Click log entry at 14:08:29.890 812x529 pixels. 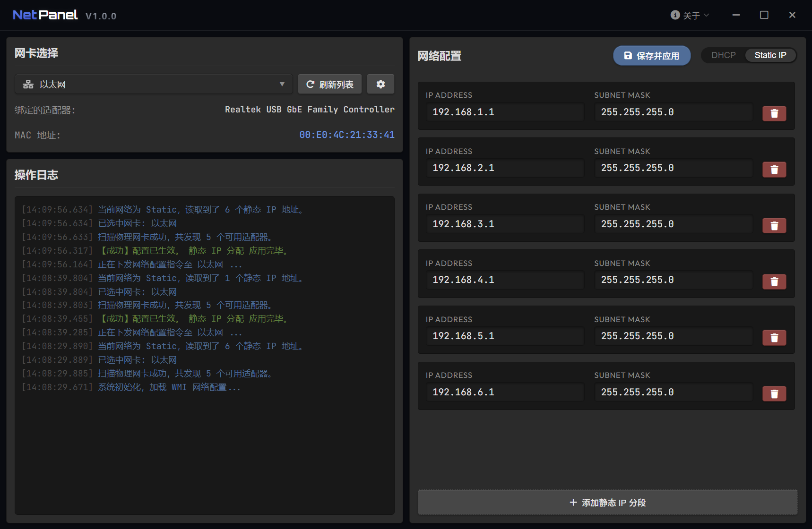(164, 346)
